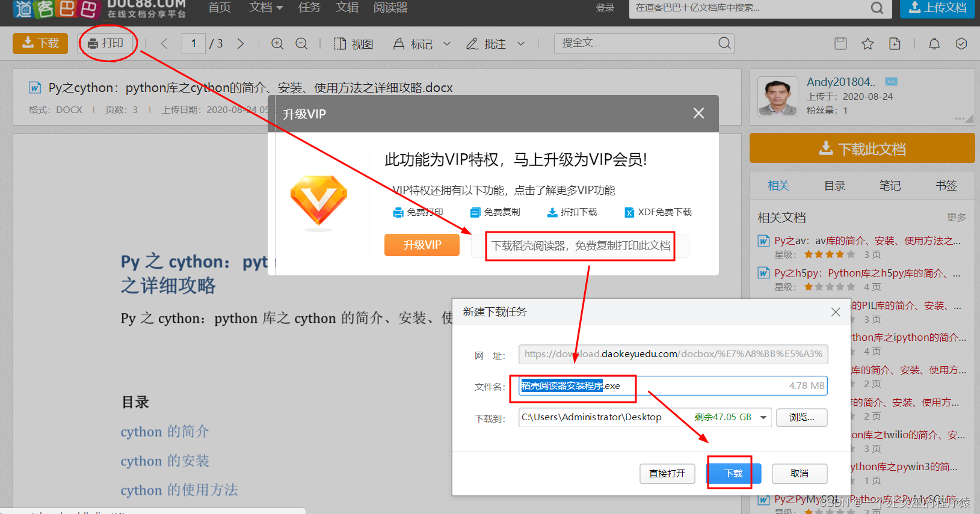Open the 视图 view option
The image size is (980, 514).
point(353,44)
